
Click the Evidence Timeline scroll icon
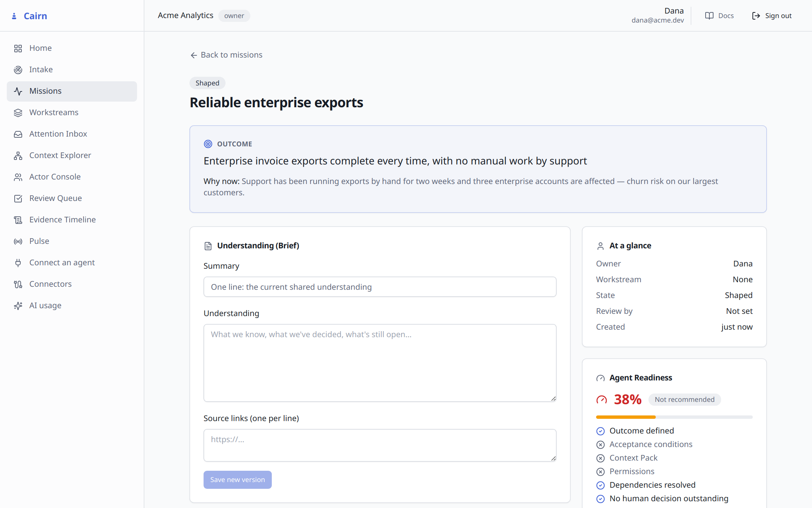[x=18, y=220]
